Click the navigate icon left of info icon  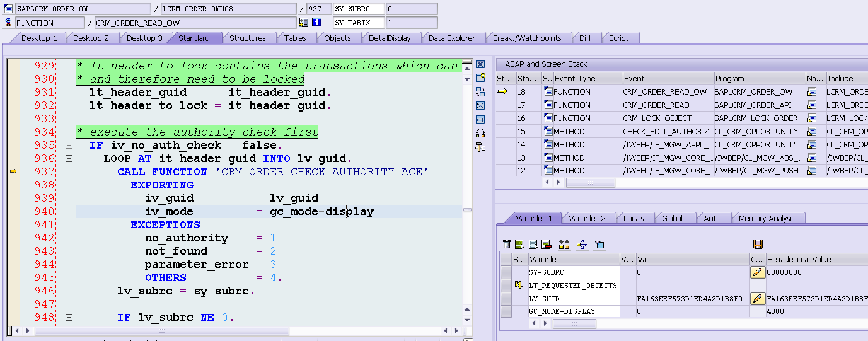(304, 23)
